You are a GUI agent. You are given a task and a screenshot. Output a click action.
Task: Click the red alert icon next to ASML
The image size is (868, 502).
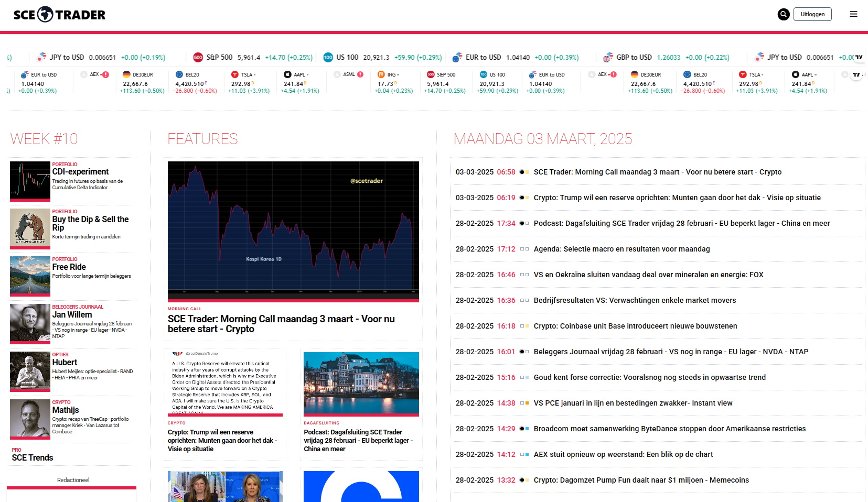(360, 75)
